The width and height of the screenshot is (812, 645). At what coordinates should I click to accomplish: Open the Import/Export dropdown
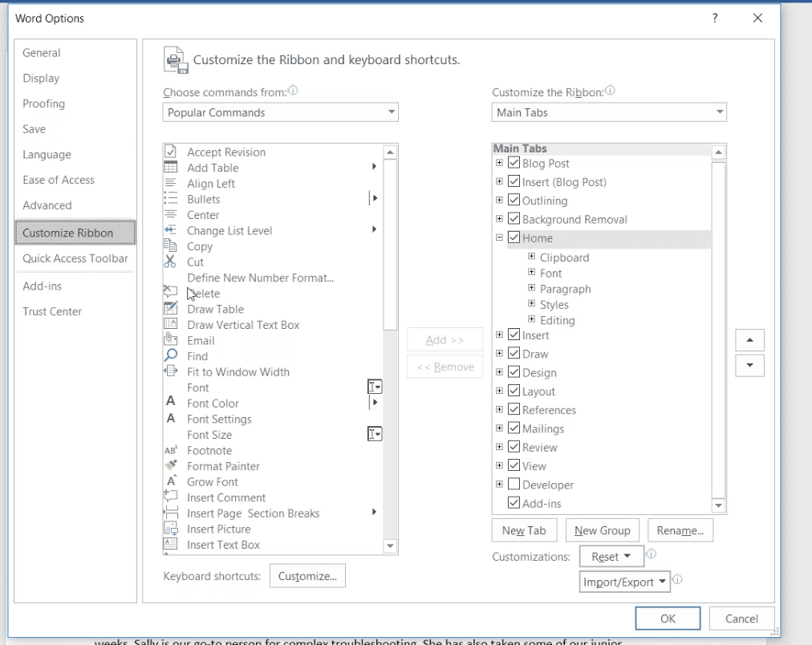[x=624, y=582]
